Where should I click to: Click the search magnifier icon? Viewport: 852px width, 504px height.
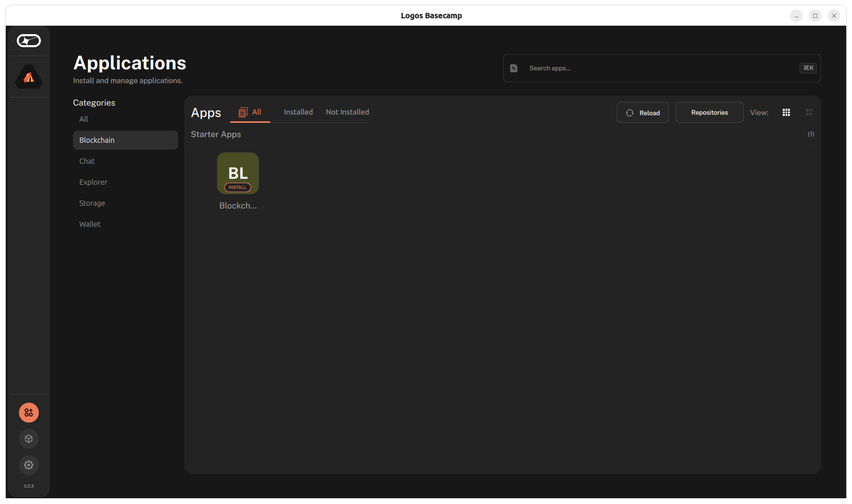pos(514,68)
